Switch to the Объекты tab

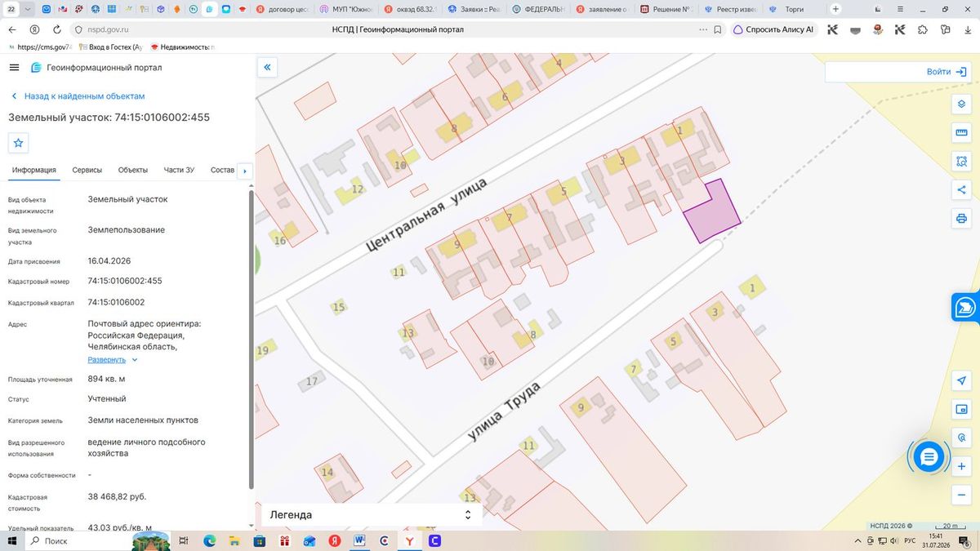click(x=133, y=170)
